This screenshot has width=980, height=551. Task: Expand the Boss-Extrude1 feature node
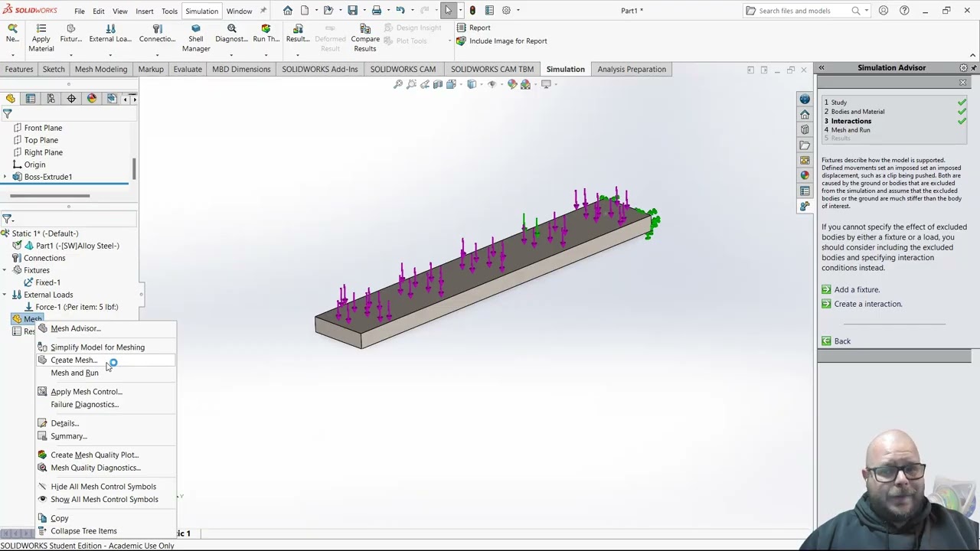(x=5, y=177)
